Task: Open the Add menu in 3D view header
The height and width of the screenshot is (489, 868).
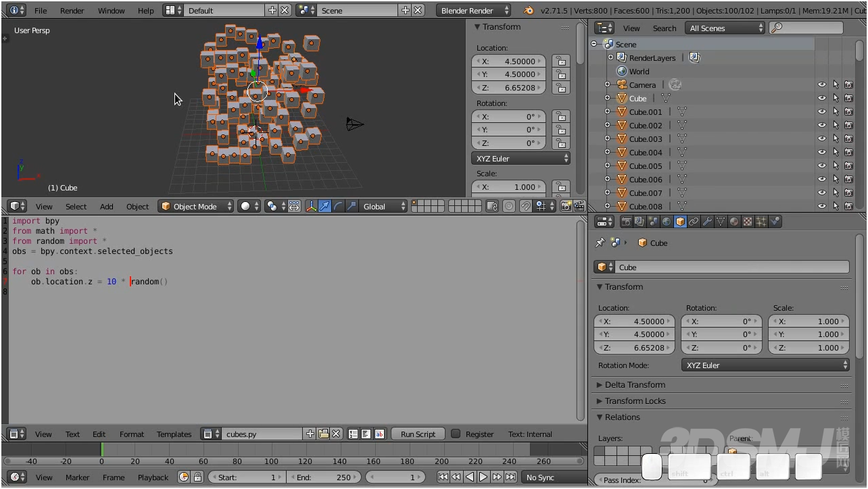Action: tap(107, 207)
